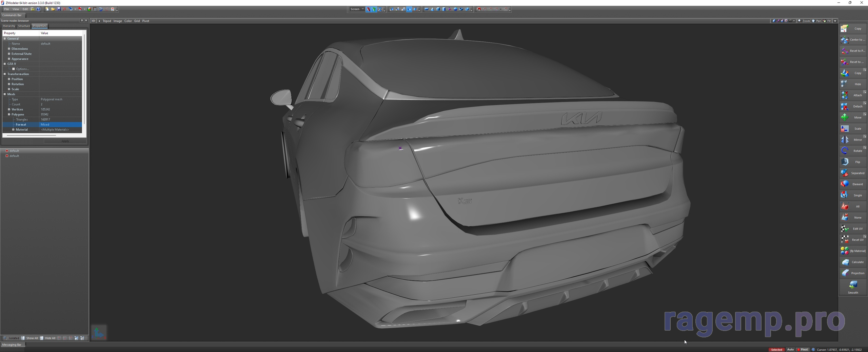
Task: Check the GTA V Options box
Action: coord(14,69)
